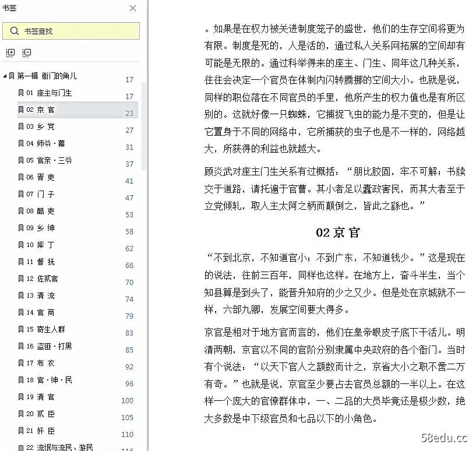The width and height of the screenshot is (476, 451).
Task: Click bookmark icon beside 02 京官
Action: pyautogui.click(x=21, y=110)
